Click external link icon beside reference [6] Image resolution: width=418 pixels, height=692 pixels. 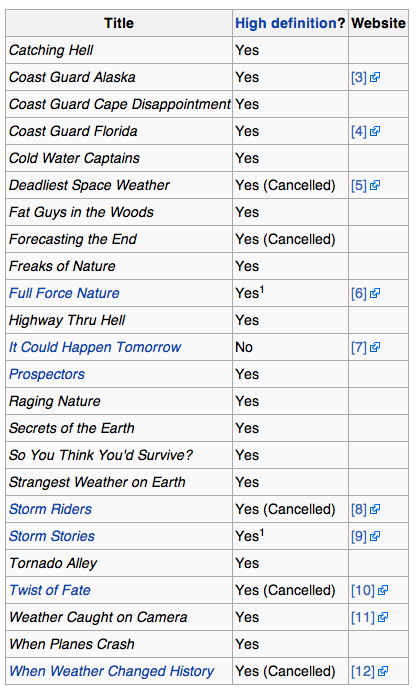[x=375, y=293]
